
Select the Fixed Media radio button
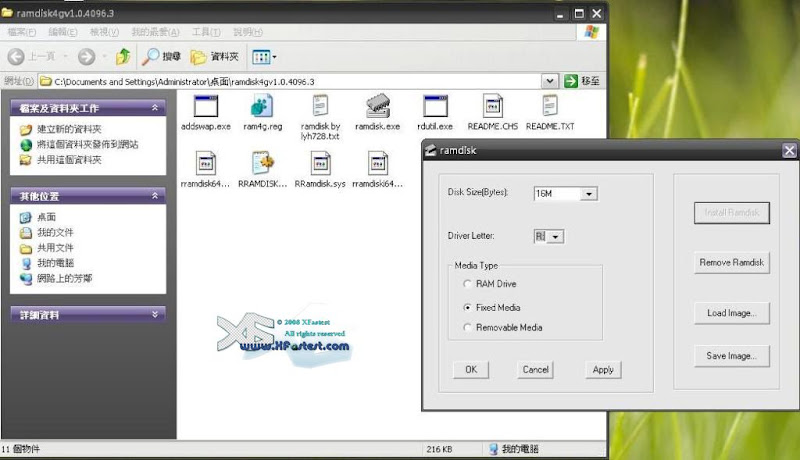coord(467,308)
